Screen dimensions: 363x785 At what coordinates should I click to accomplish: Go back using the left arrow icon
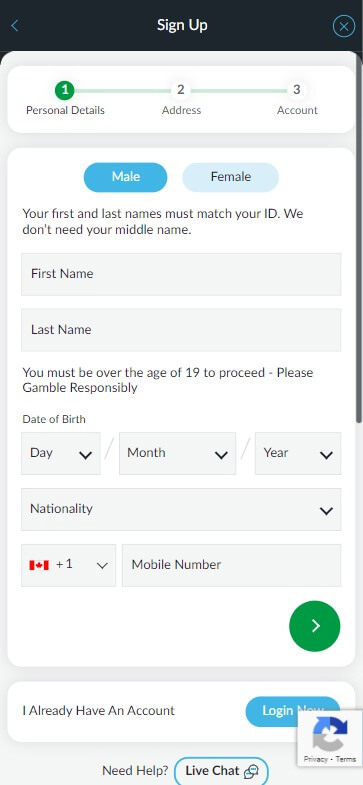[15, 26]
